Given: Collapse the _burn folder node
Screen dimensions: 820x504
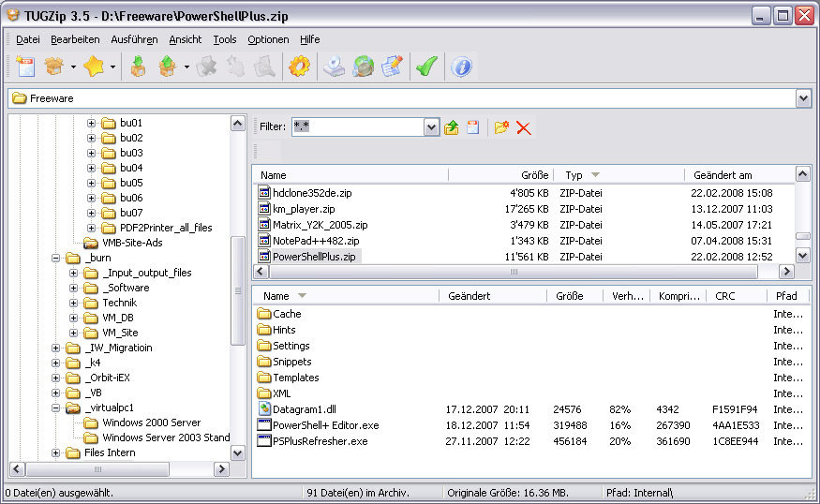Looking at the screenshot, I should tap(56, 258).
